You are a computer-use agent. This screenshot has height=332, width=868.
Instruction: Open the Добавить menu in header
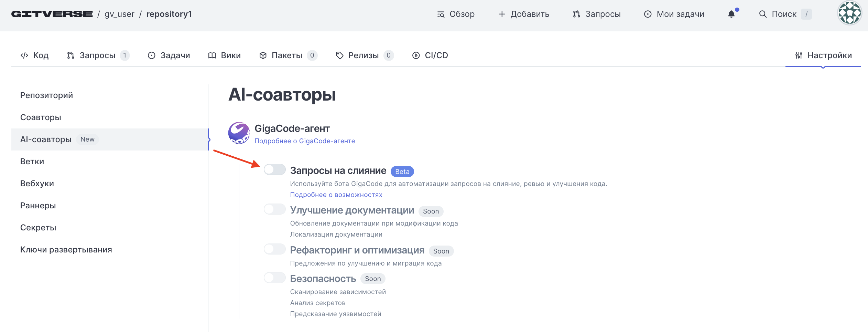tap(524, 14)
